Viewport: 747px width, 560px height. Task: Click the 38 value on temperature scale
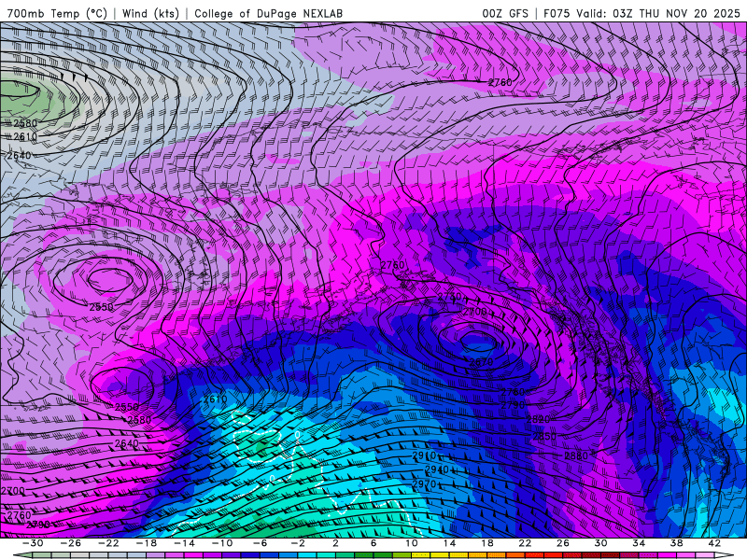[676, 543]
